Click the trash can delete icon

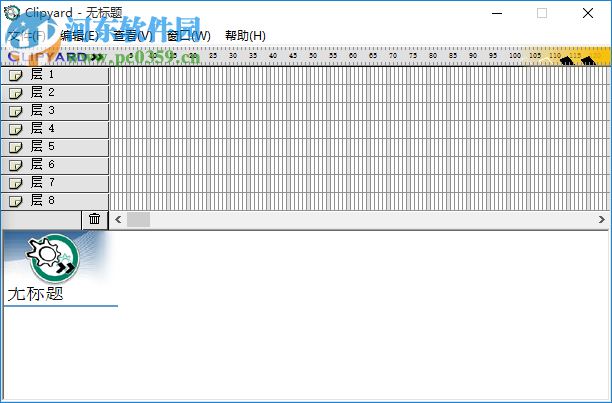click(x=94, y=219)
